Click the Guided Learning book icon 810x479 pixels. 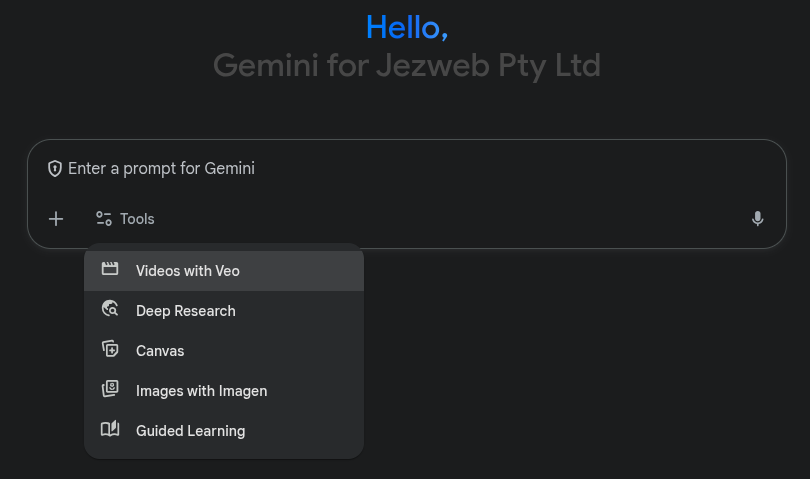[110, 430]
